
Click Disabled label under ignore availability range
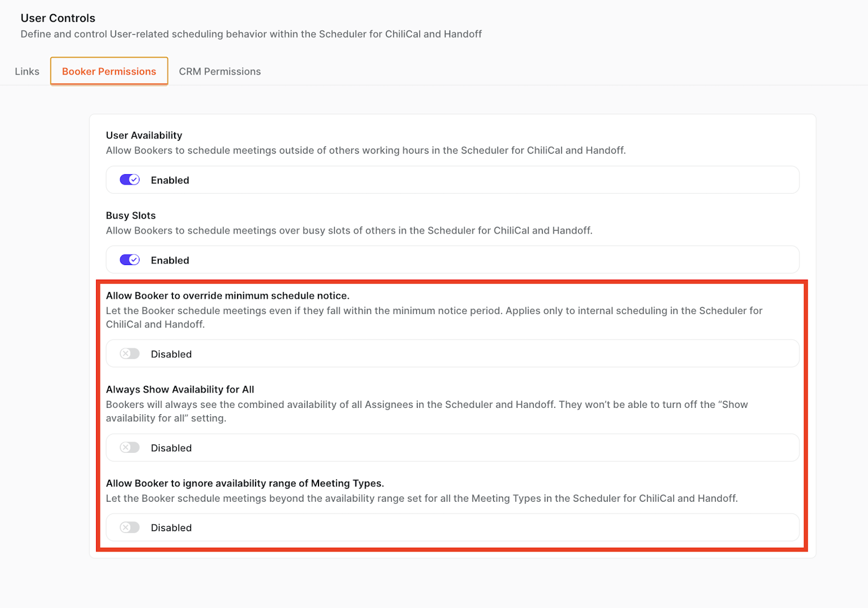[x=171, y=528]
